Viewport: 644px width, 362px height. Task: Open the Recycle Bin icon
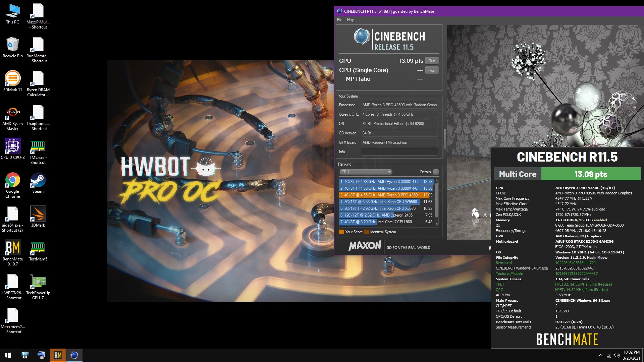point(12,48)
